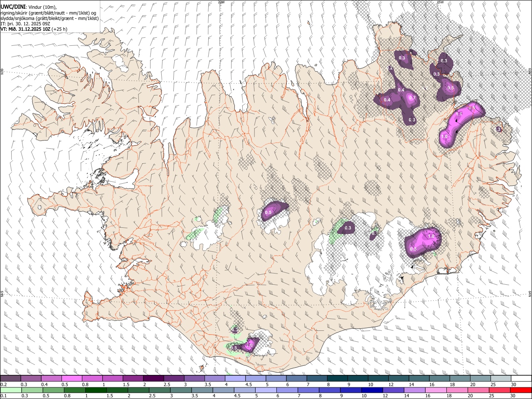
Task: Click the '(+25 h)' forecast offset
Action: [x=60, y=29]
